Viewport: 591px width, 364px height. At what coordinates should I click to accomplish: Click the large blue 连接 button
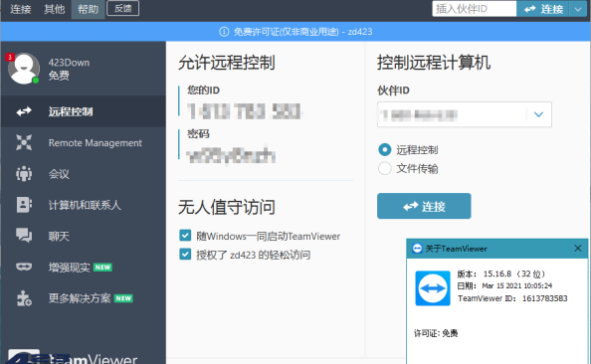(x=424, y=206)
